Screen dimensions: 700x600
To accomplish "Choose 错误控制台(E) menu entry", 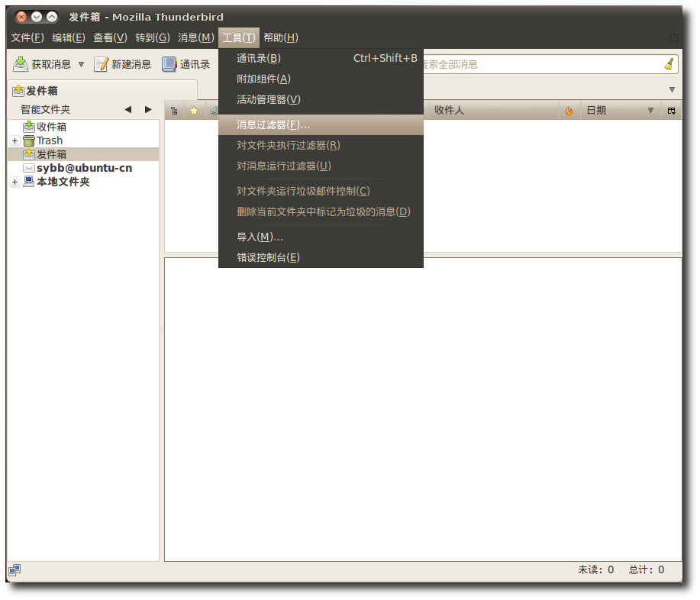I will click(321, 257).
